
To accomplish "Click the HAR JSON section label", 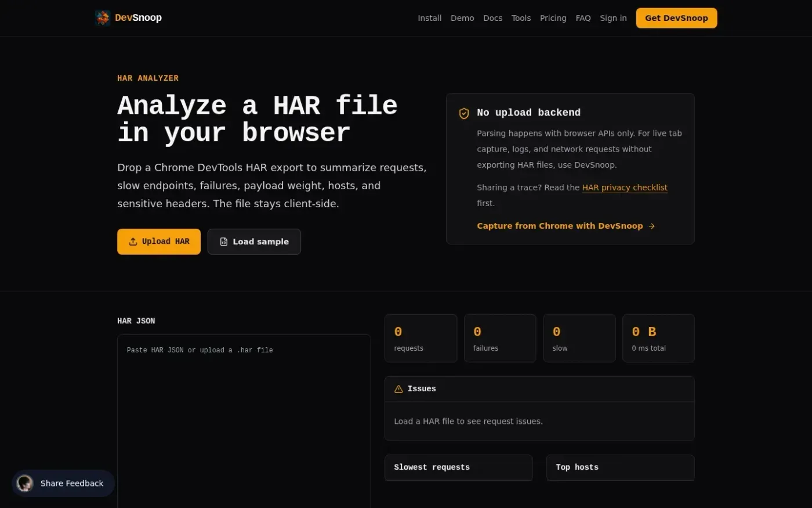I will (x=136, y=321).
